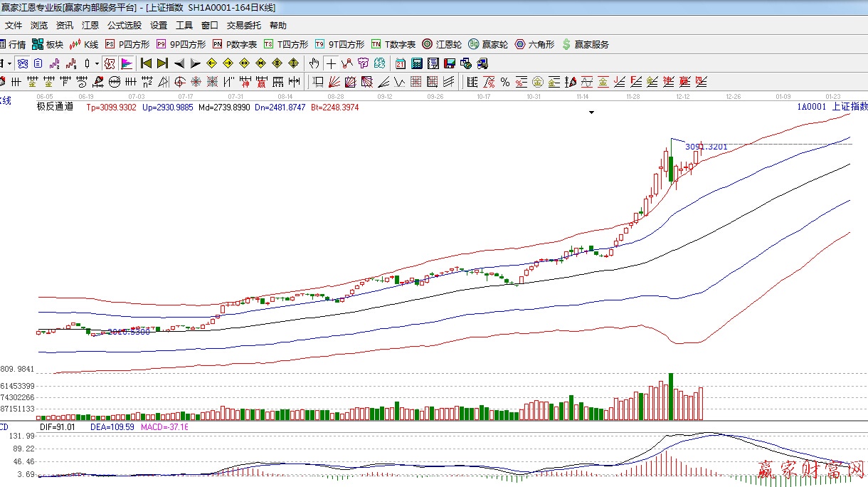Toggle the crosshair cursor button
This screenshot has height=487, width=868.
(x=331, y=63)
